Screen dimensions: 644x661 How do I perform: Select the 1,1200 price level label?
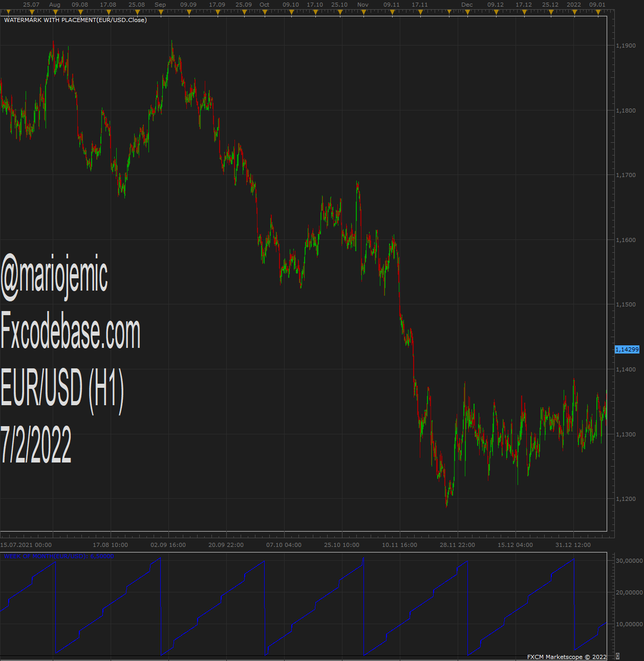[x=626, y=499]
